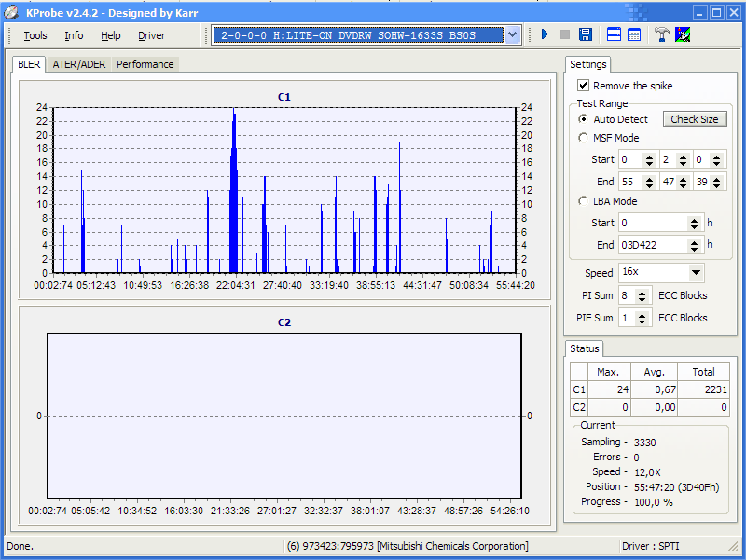Open the data table view icon
Image resolution: width=746 pixels, height=560 pixels.
click(636, 34)
